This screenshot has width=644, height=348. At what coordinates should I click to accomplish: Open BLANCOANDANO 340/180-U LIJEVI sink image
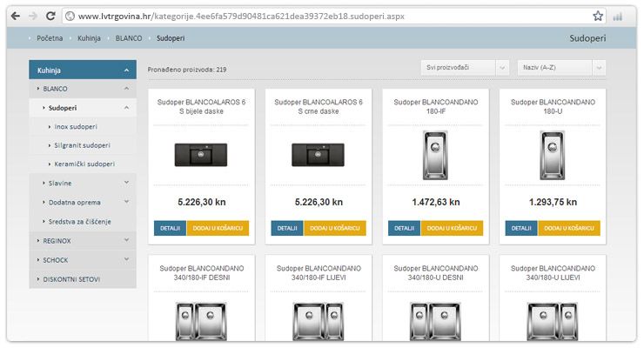click(x=553, y=321)
